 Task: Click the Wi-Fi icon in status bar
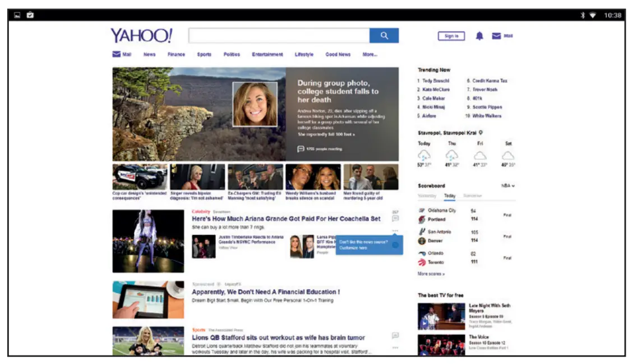tap(593, 16)
